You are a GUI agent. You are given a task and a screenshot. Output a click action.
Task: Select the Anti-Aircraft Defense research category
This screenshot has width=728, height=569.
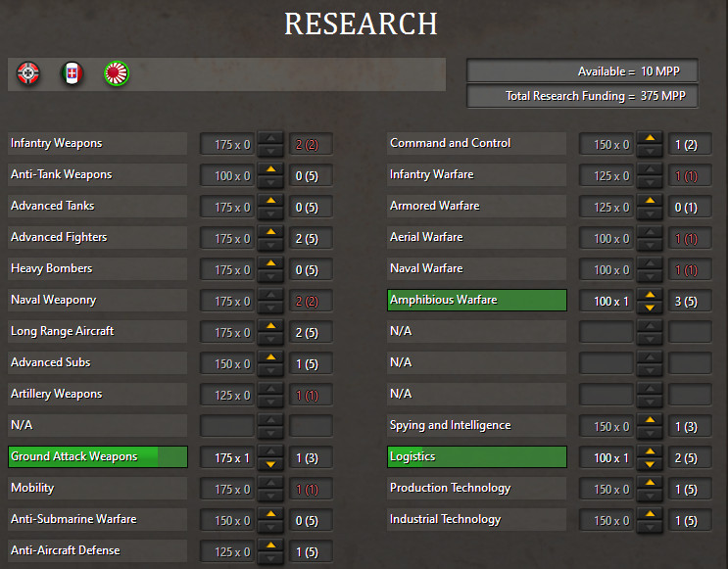pyautogui.click(x=98, y=550)
